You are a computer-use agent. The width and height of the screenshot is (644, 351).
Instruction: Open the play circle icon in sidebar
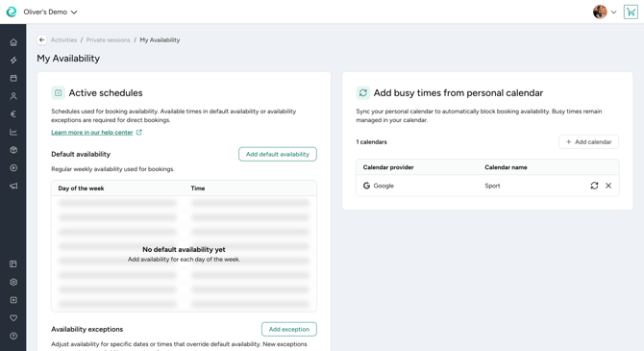coord(13,167)
